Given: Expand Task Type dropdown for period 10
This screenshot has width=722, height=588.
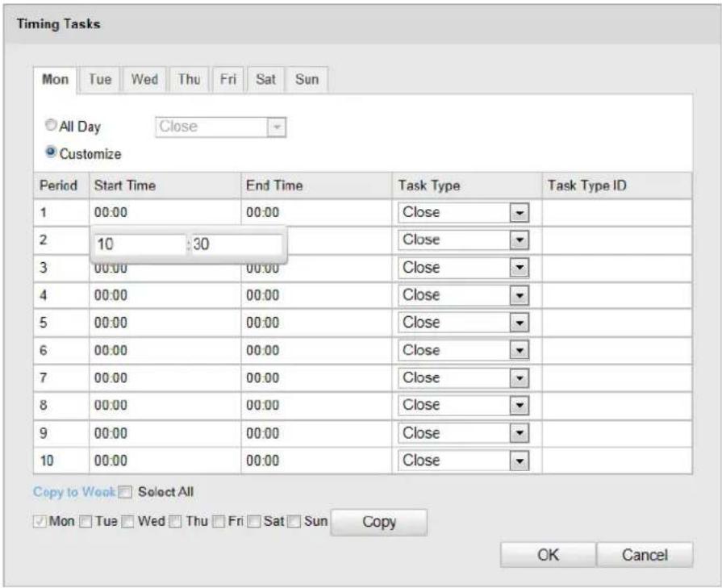Looking at the screenshot, I should click(463, 461).
